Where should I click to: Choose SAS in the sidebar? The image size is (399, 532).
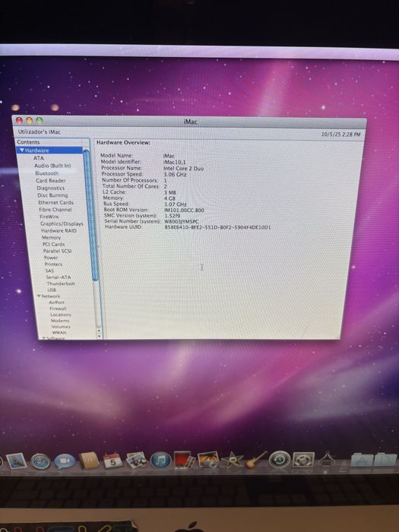[x=49, y=271]
